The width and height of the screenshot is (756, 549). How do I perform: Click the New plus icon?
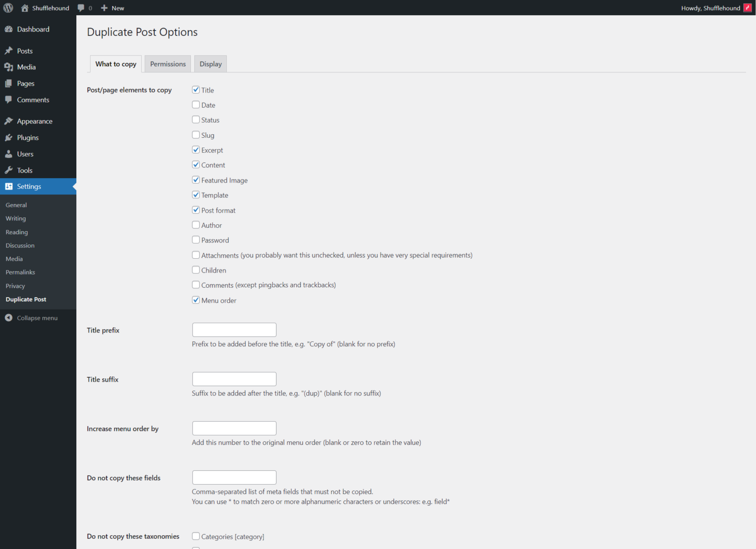coord(104,8)
